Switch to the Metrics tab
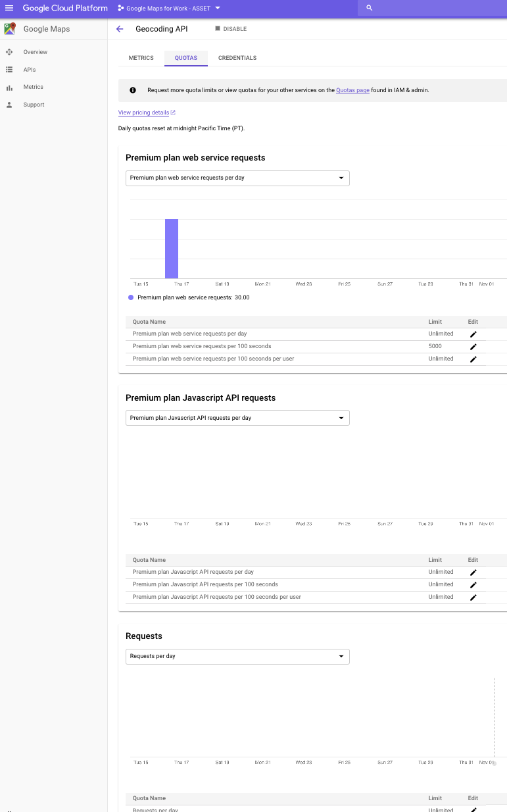 (x=141, y=58)
